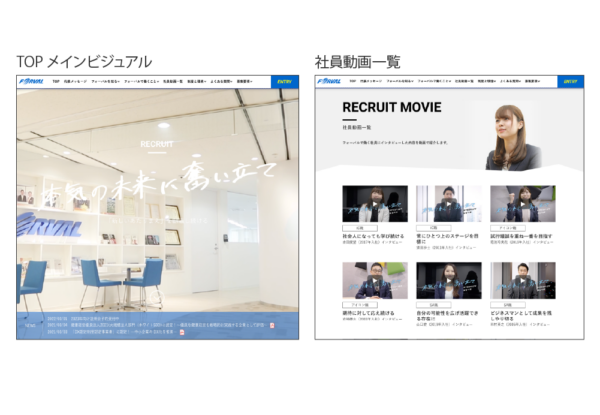Play the video 常にひとつ上のステージを目標に
Screen dimensions: 600x415
tap(449, 204)
